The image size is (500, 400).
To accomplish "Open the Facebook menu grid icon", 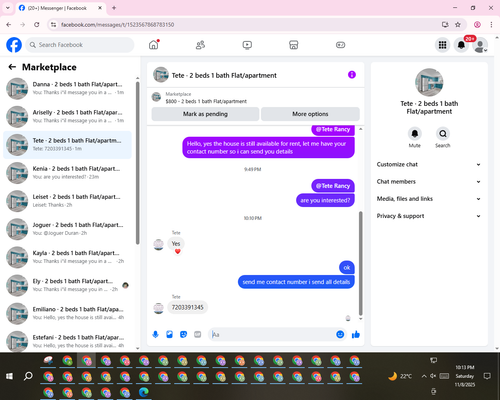I will (x=442, y=45).
